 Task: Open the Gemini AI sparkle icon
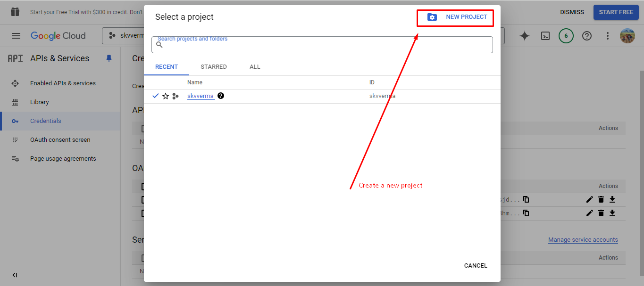click(525, 36)
